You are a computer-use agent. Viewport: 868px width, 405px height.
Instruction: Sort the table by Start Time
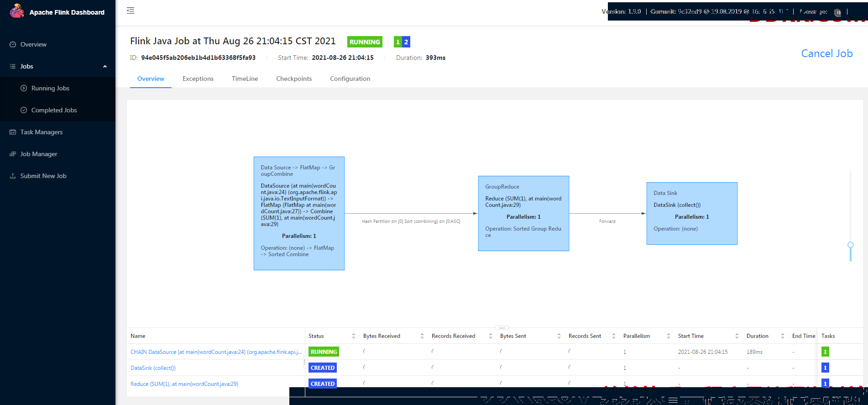(737, 336)
